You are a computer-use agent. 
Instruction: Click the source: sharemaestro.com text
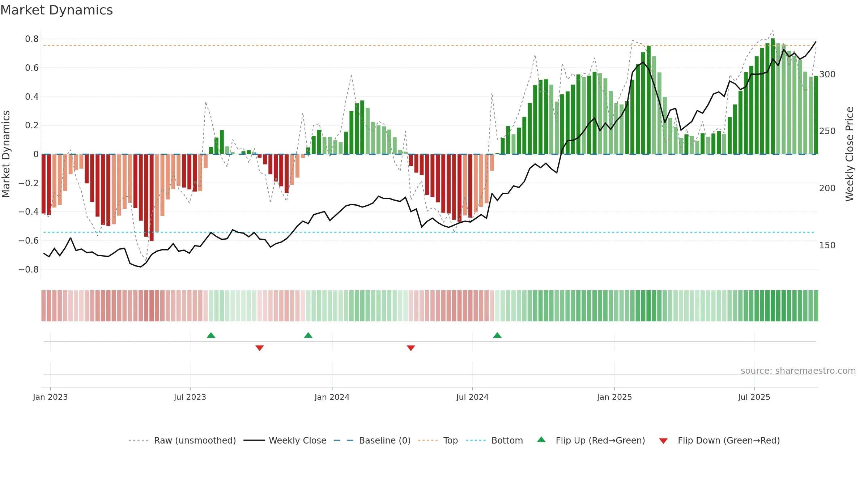point(798,371)
